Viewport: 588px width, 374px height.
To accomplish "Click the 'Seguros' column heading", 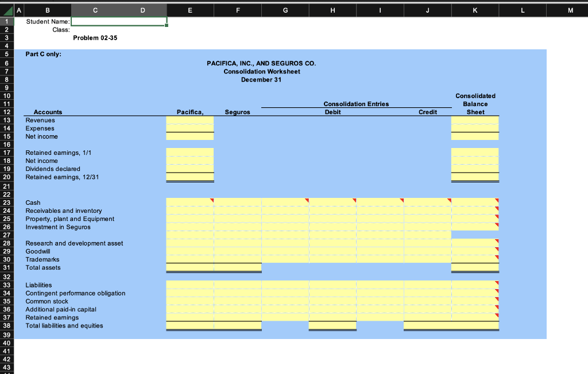I will click(237, 112).
